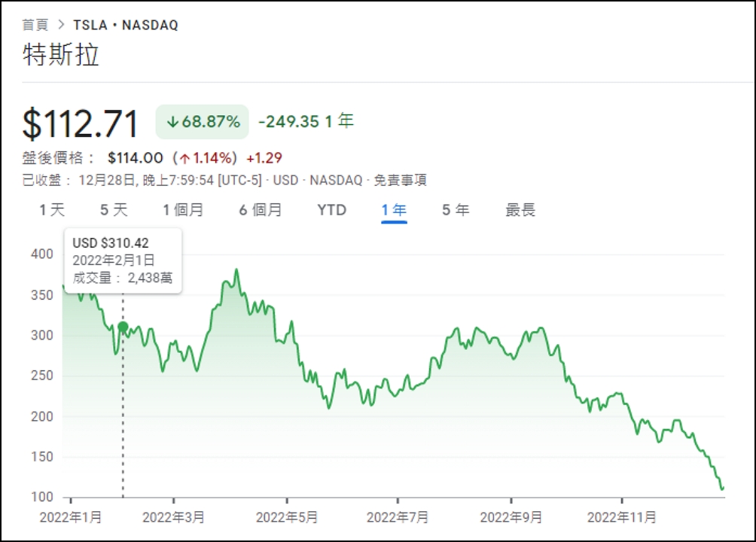Click the 2022年7月 axis label
Viewport: 756px width, 542px height.
(398, 517)
